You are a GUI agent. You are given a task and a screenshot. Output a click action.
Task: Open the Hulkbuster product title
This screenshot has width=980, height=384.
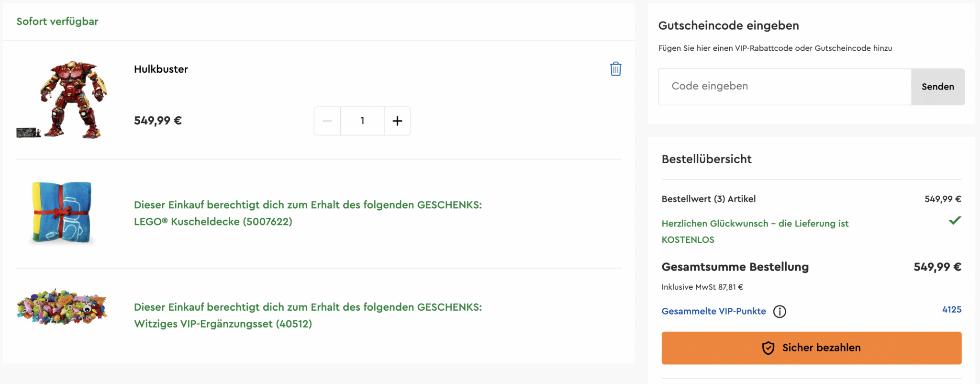point(161,69)
